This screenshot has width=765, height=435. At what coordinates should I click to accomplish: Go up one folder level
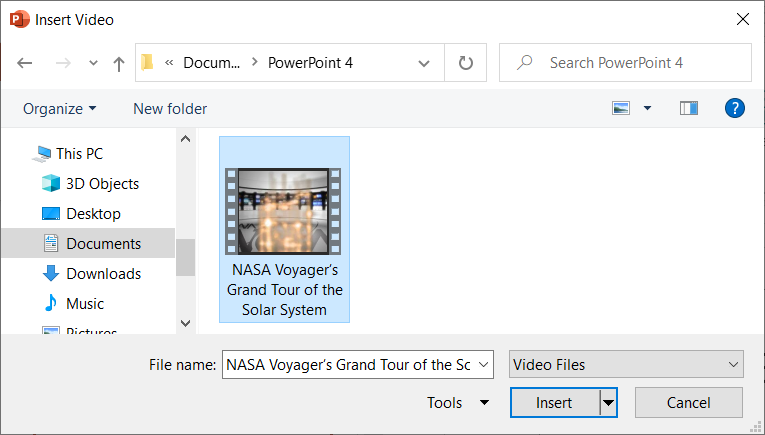point(119,63)
